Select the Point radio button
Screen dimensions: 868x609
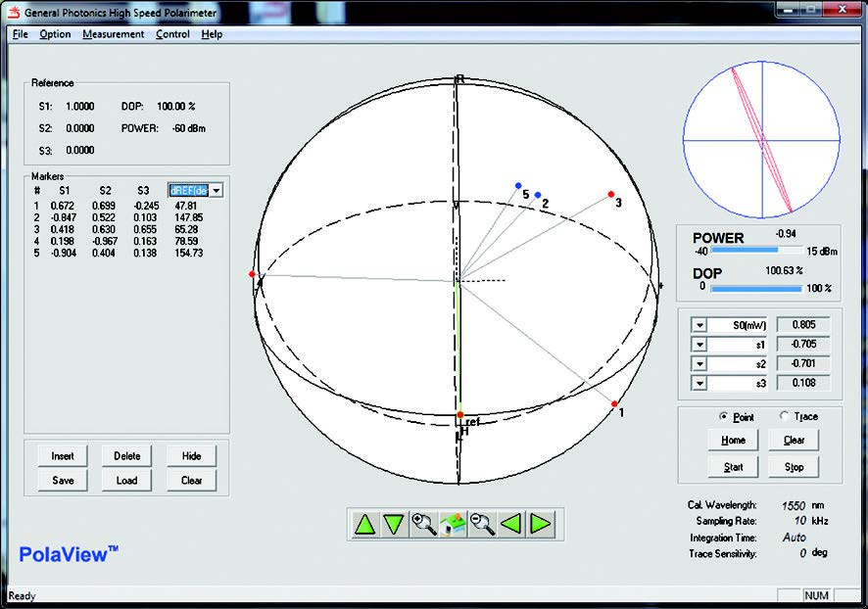[x=723, y=416]
